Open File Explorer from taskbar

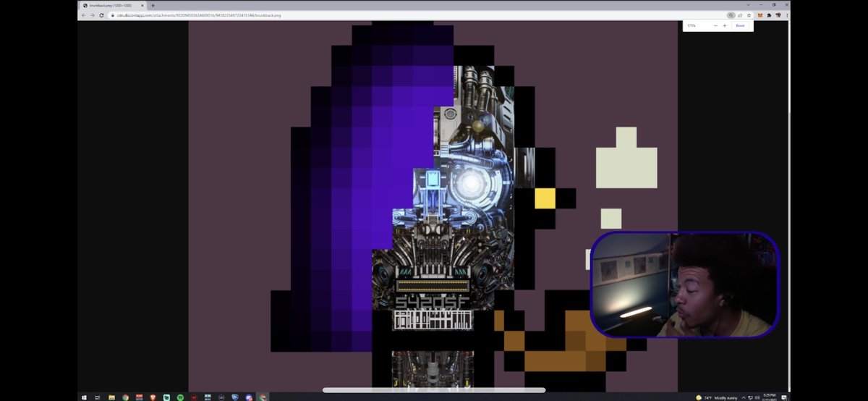coord(111,397)
